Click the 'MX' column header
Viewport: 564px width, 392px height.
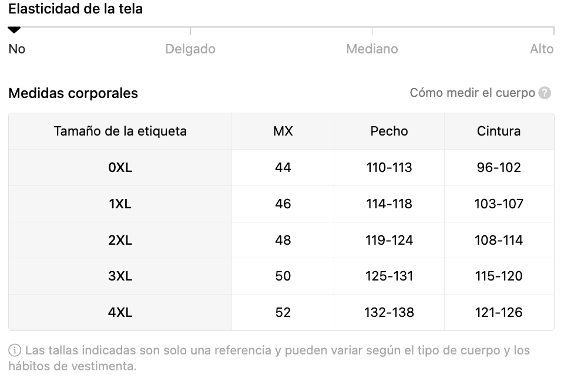click(x=283, y=131)
